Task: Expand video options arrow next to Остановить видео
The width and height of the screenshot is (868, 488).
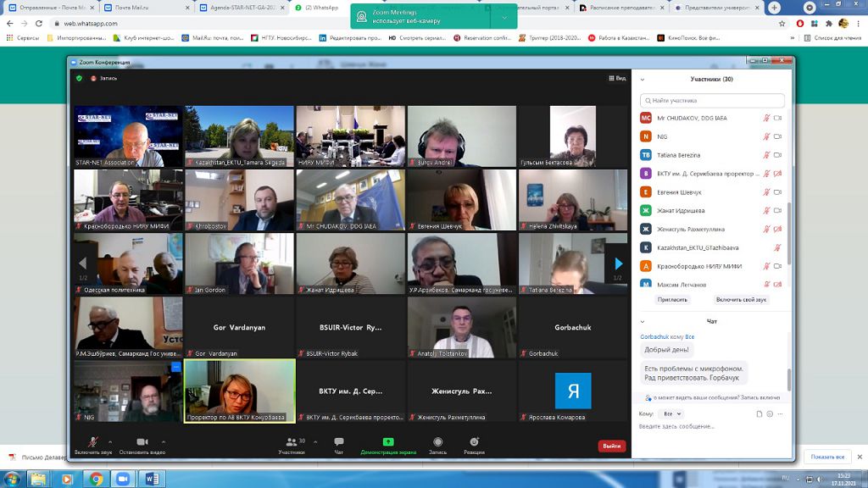Action: [x=164, y=441]
